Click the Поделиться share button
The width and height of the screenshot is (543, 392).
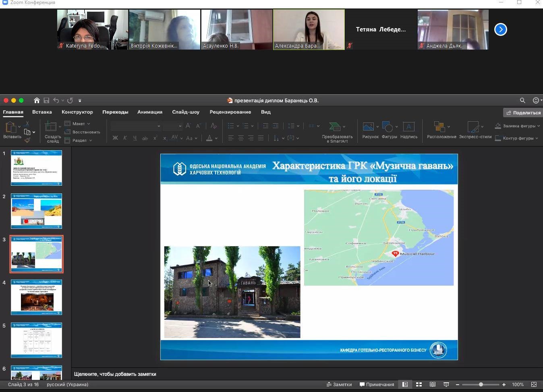523,112
